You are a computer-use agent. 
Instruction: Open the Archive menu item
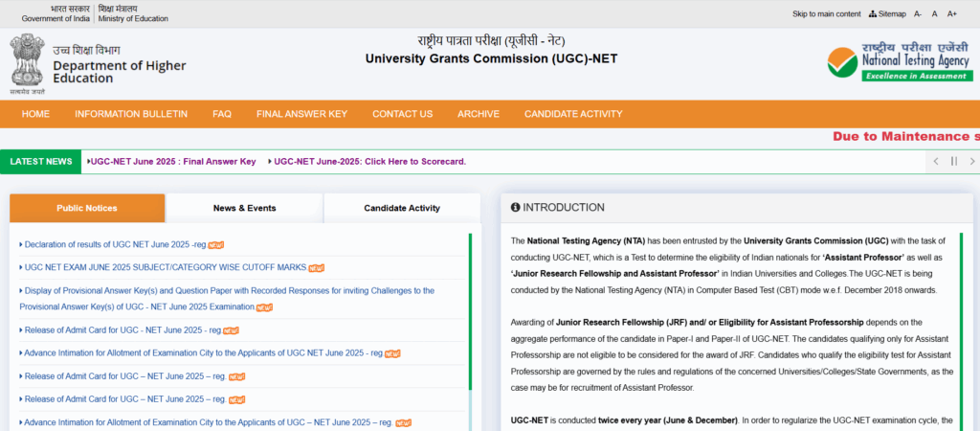pos(478,114)
